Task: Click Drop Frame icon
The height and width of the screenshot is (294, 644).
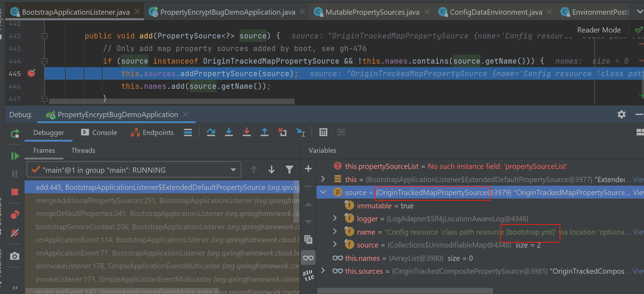Action: (282, 132)
